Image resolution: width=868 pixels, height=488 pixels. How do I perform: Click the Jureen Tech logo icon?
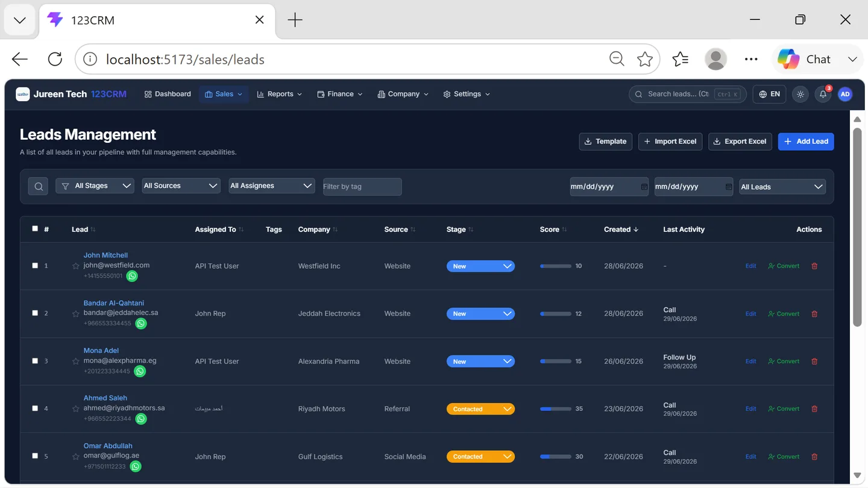(23, 94)
